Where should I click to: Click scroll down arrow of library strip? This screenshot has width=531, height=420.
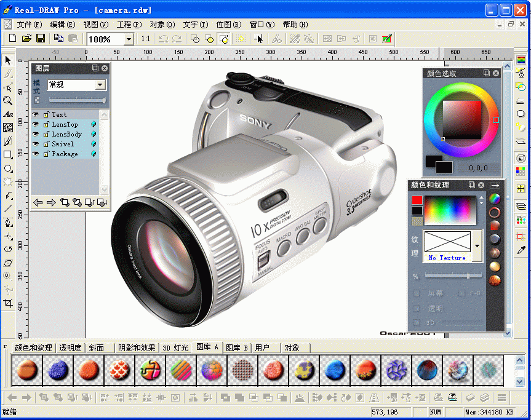(520, 381)
